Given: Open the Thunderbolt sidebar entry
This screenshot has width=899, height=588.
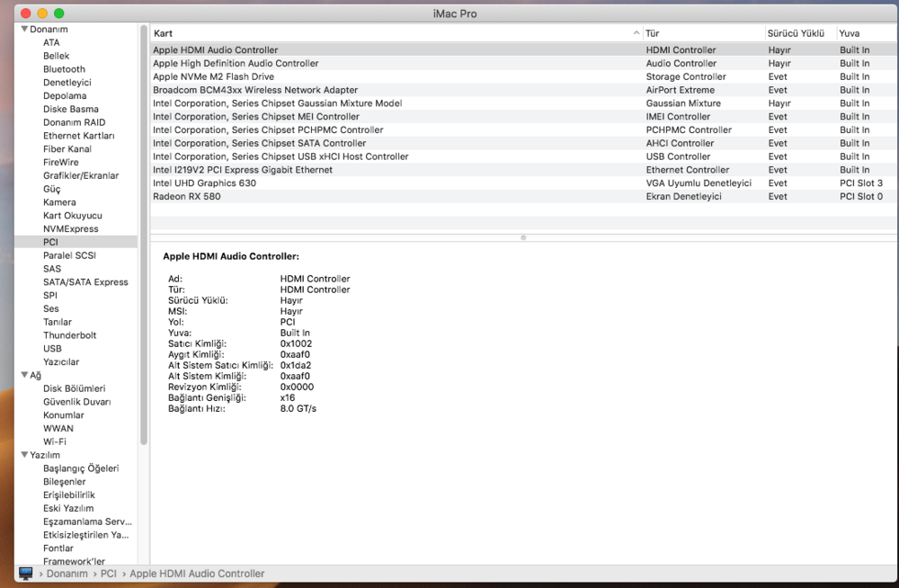Looking at the screenshot, I should [69, 335].
